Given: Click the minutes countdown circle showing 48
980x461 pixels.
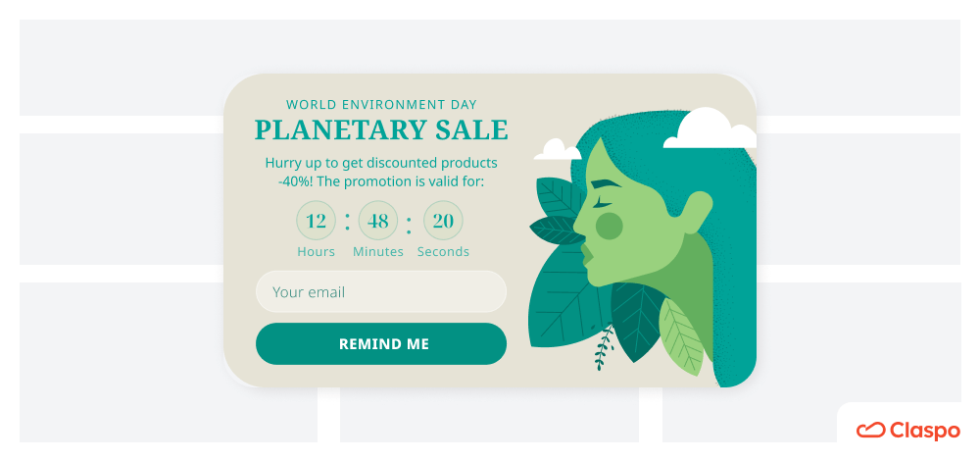Looking at the screenshot, I should point(378,221).
